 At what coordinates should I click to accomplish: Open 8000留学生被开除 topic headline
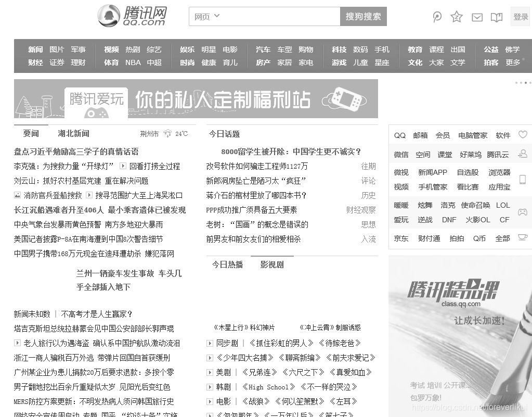[291, 151]
